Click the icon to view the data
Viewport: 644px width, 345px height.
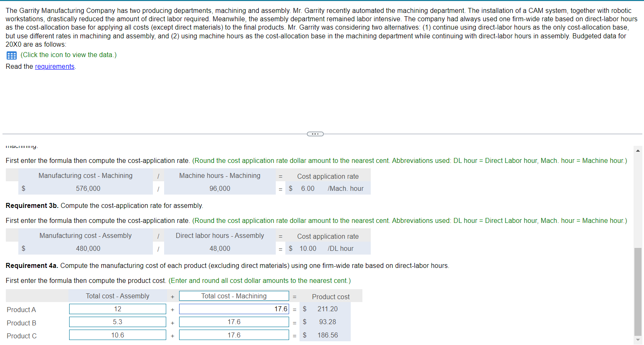(11, 55)
